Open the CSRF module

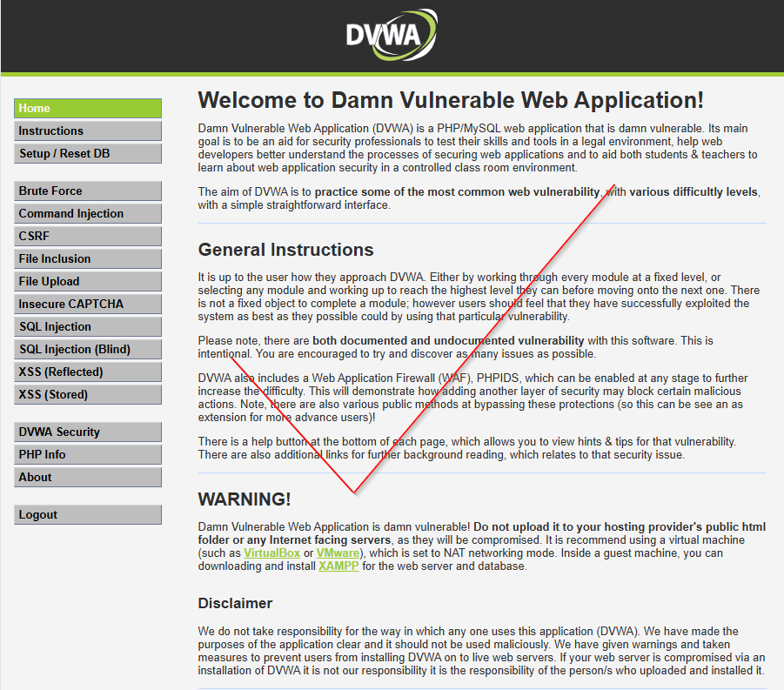[88, 236]
